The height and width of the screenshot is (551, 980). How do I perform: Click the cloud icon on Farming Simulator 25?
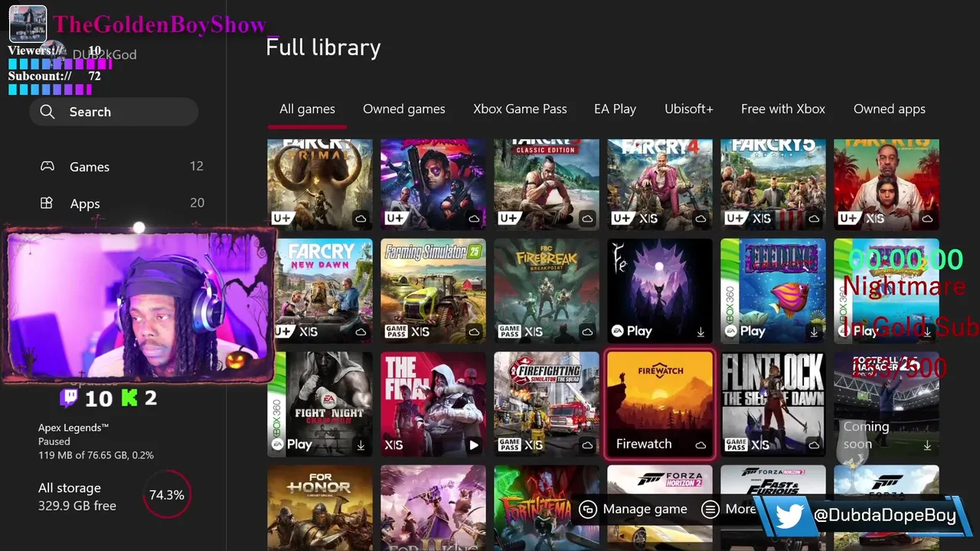[x=474, y=331]
